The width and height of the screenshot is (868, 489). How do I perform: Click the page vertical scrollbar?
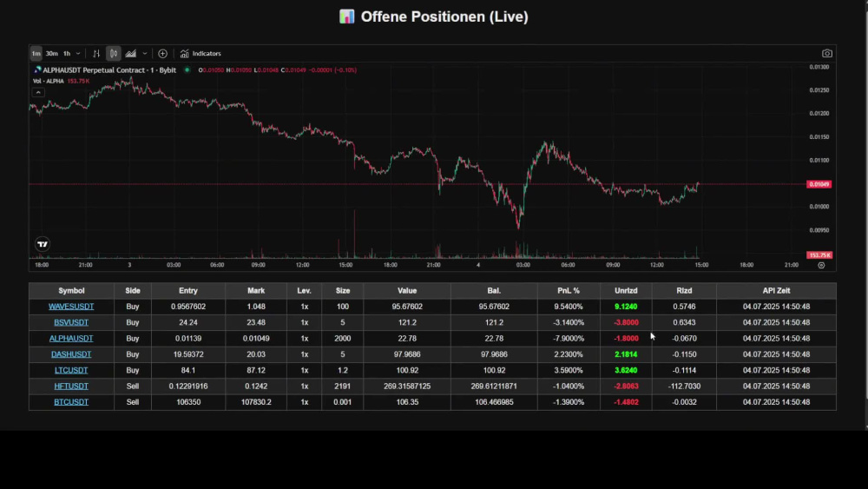pos(865,215)
